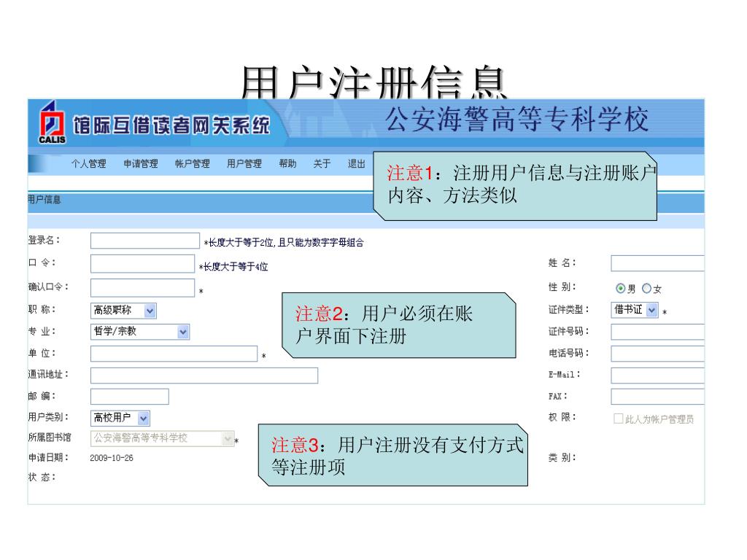Click the 类别 label on the right

[x=562, y=458]
